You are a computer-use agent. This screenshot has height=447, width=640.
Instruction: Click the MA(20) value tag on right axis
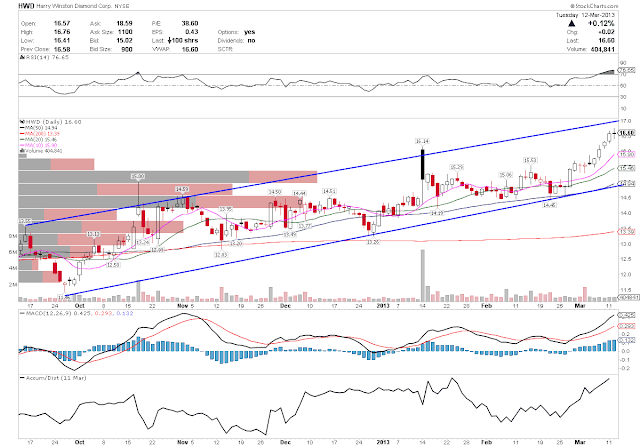coord(628,168)
